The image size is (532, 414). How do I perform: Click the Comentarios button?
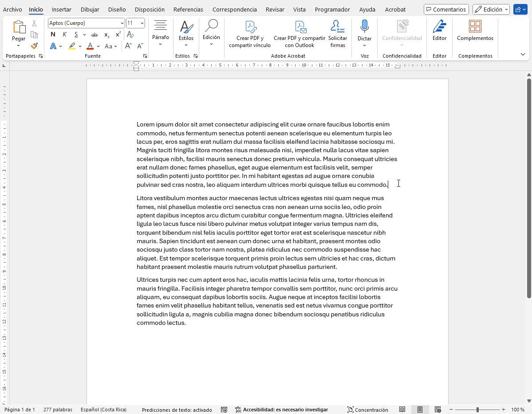point(446,9)
